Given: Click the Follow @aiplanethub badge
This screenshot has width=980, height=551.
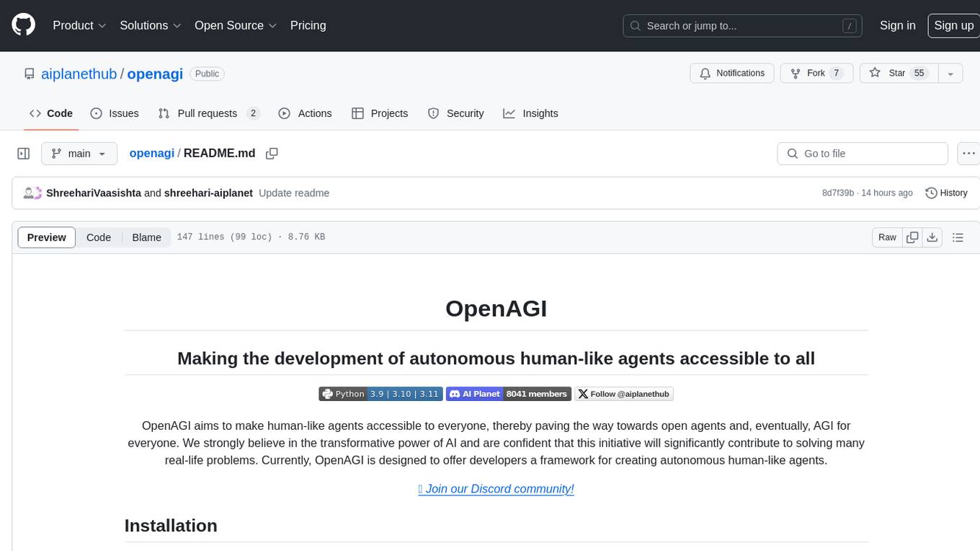Looking at the screenshot, I should (x=623, y=394).
